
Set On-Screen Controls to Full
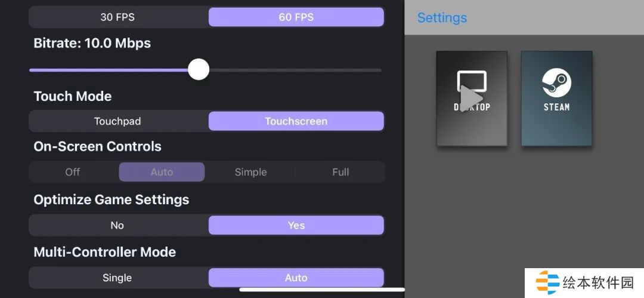[x=340, y=172]
